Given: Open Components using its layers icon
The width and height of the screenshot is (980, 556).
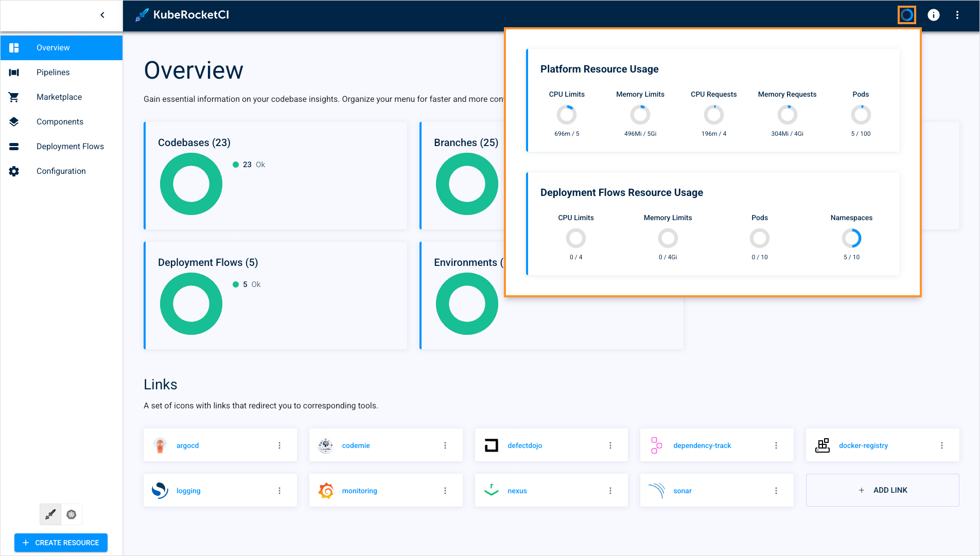Looking at the screenshot, I should pos(14,121).
